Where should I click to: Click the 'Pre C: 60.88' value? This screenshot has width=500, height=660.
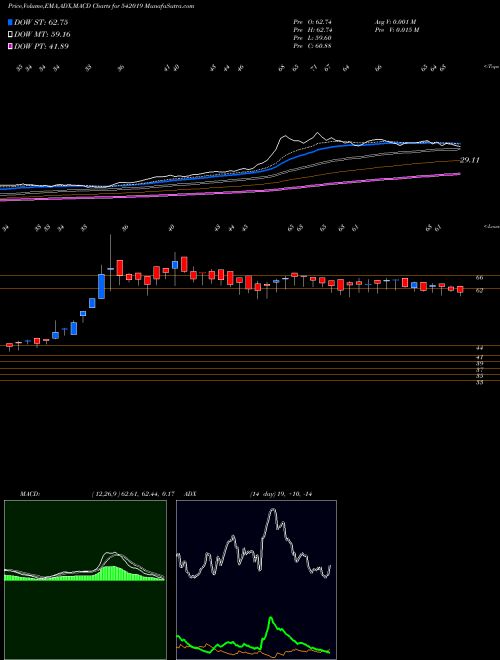313,46
